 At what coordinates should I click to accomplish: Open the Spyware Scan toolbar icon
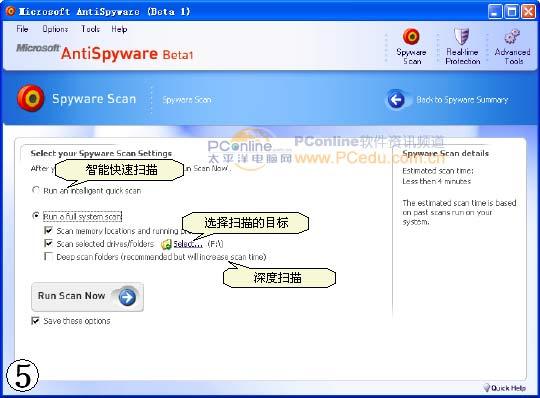[x=411, y=36]
